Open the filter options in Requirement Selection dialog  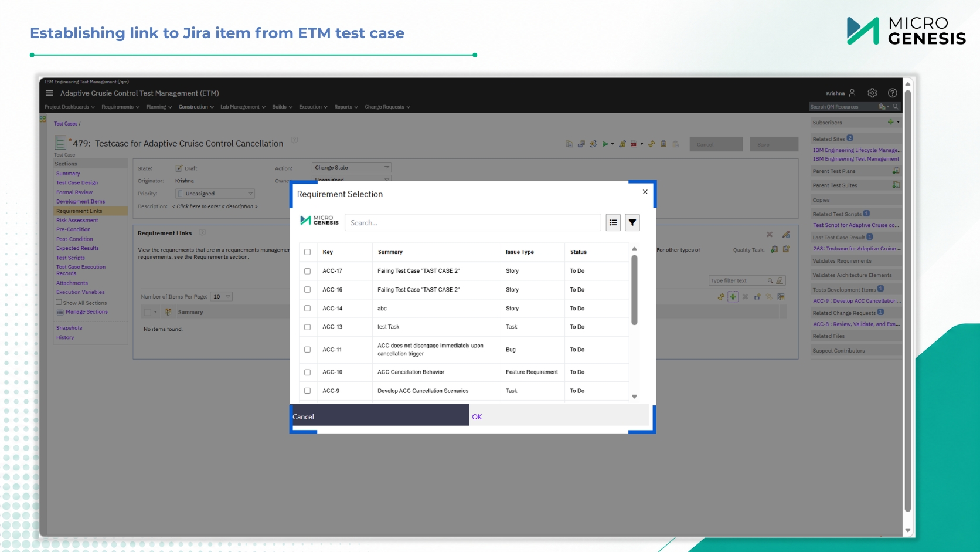[x=632, y=222]
